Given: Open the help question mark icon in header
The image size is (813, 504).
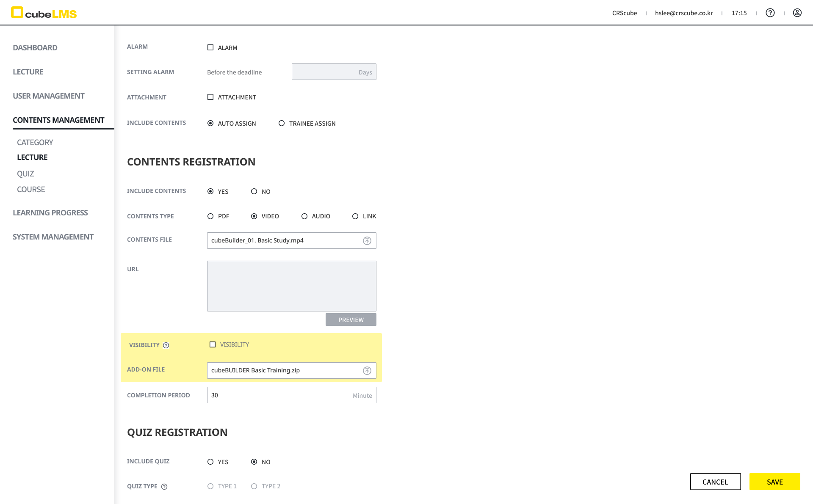Looking at the screenshot, I should click(x=770, y=13).
